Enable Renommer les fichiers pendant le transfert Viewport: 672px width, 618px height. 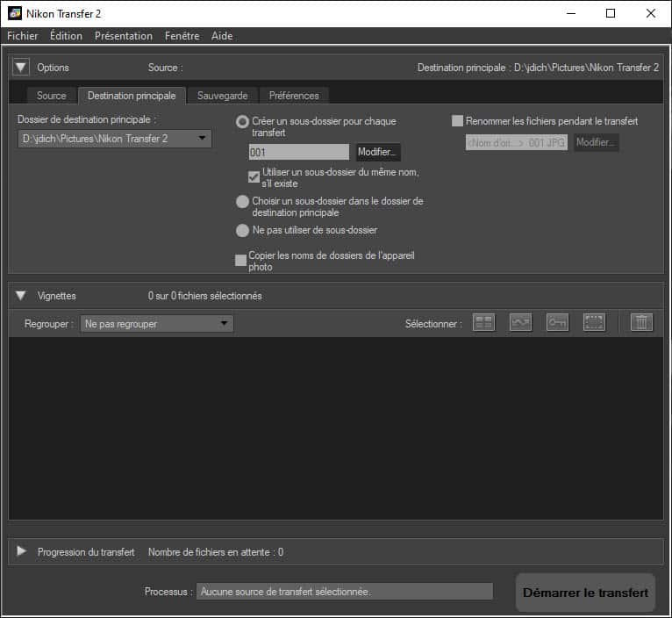click(x=457, y=121)
